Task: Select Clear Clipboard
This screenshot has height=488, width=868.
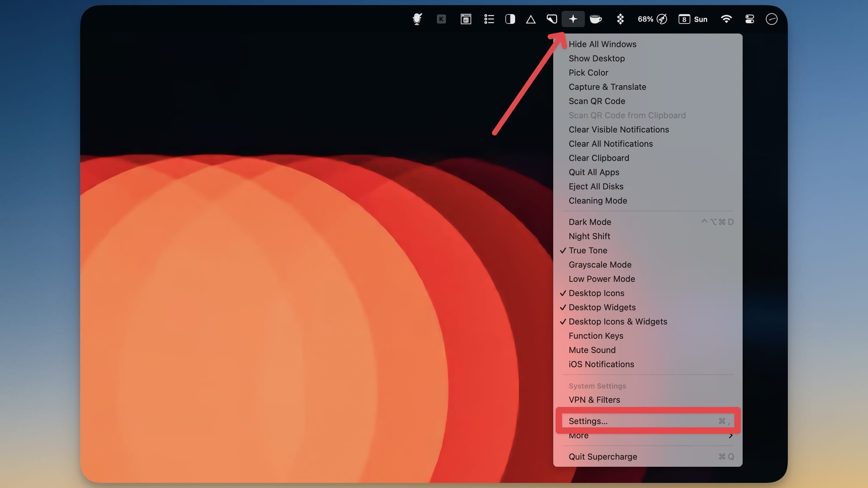Action: click(x=648, y=158)
